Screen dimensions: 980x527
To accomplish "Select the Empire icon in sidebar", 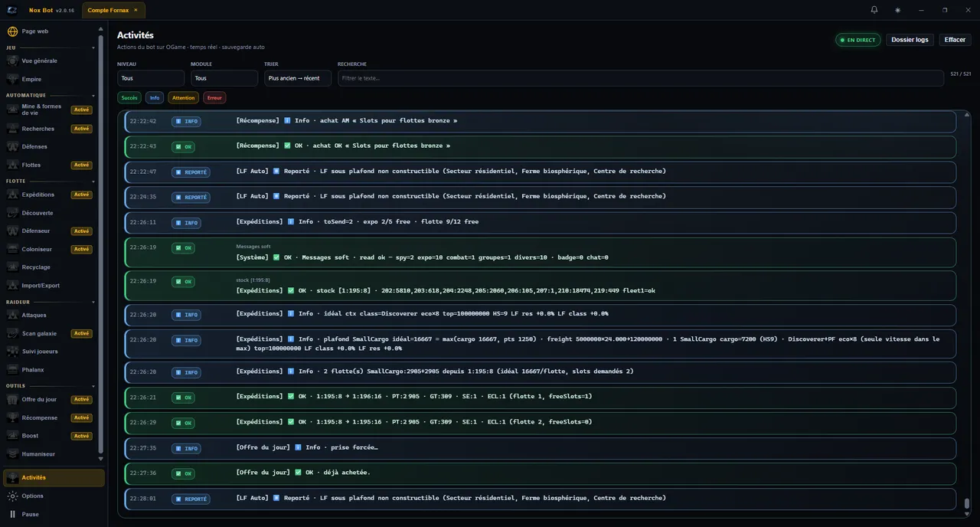I will click(x=12, y=79).
